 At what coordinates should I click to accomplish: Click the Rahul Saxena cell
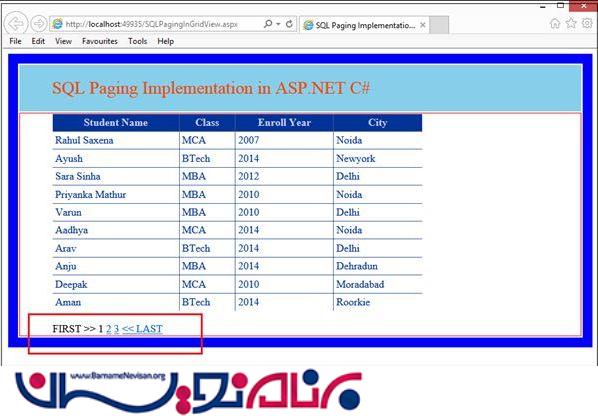coord(116,140)
